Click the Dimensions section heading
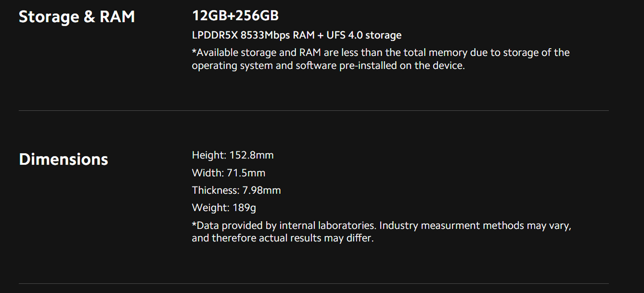 64,159
